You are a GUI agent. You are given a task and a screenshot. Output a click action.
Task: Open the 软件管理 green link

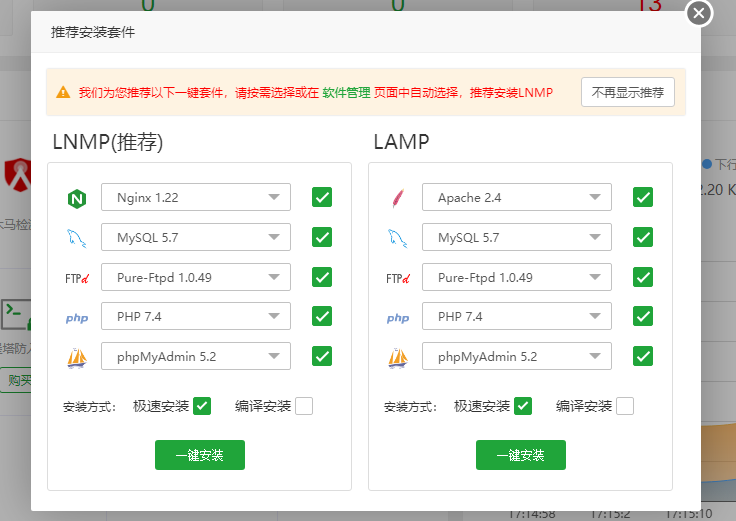coord(346,92)
